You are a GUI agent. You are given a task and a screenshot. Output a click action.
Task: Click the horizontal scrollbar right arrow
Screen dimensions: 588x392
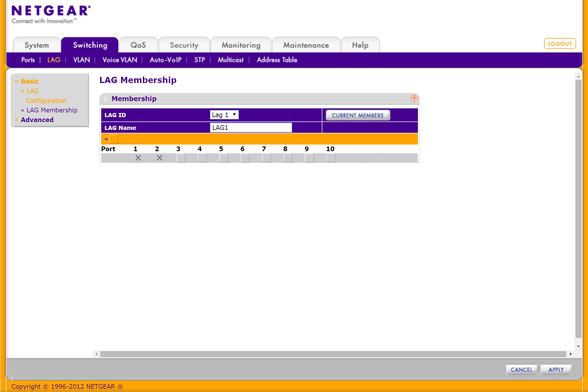coord(571,354)
